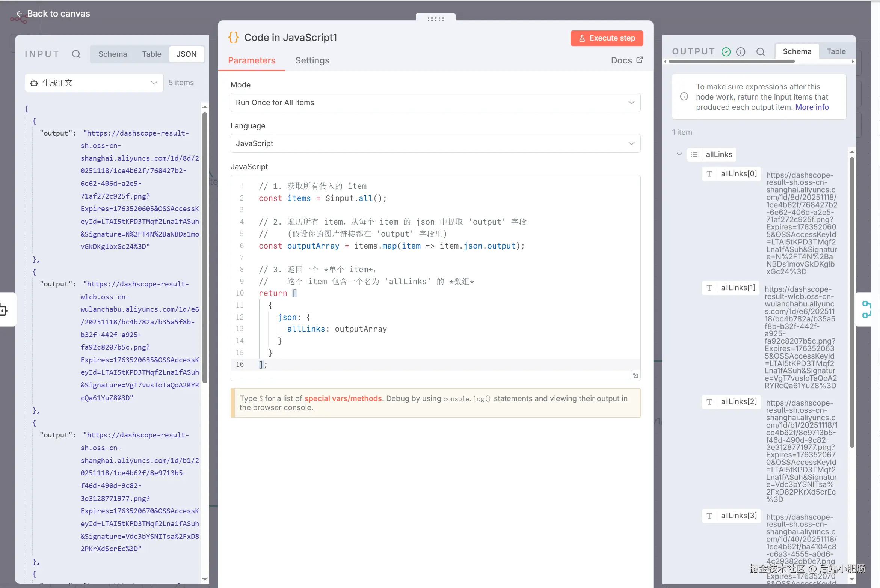Click the Code node curly braces icon
The image size is (880, 588).
[233, 38]
